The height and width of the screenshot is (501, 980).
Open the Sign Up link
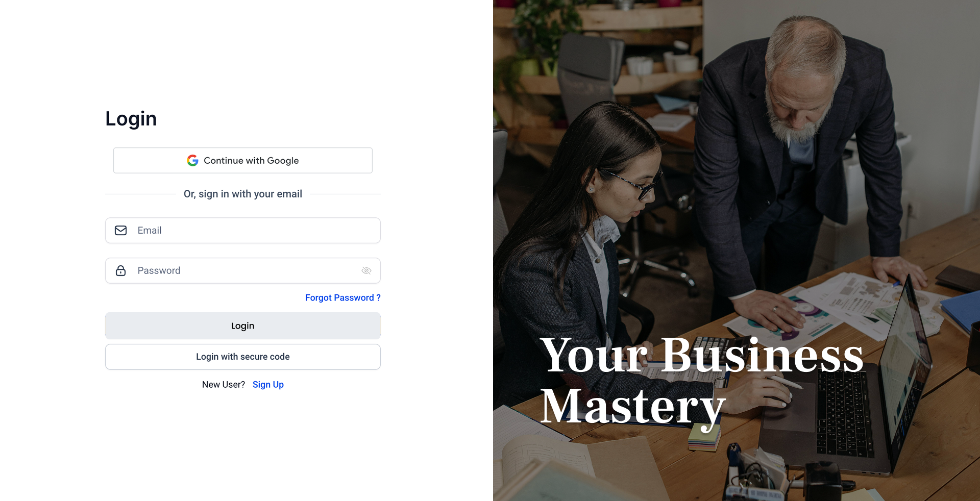point(268,385)
